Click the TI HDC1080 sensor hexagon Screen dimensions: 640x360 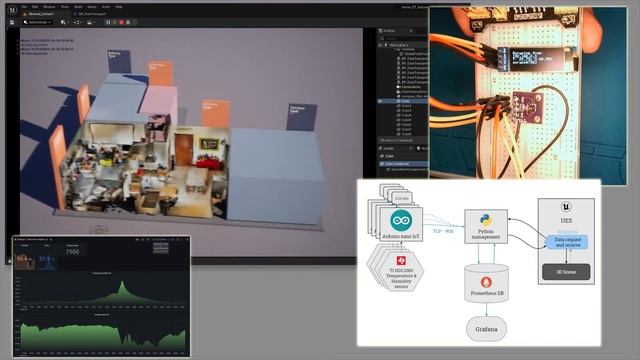pyautogui.click(x=401, y=271)
